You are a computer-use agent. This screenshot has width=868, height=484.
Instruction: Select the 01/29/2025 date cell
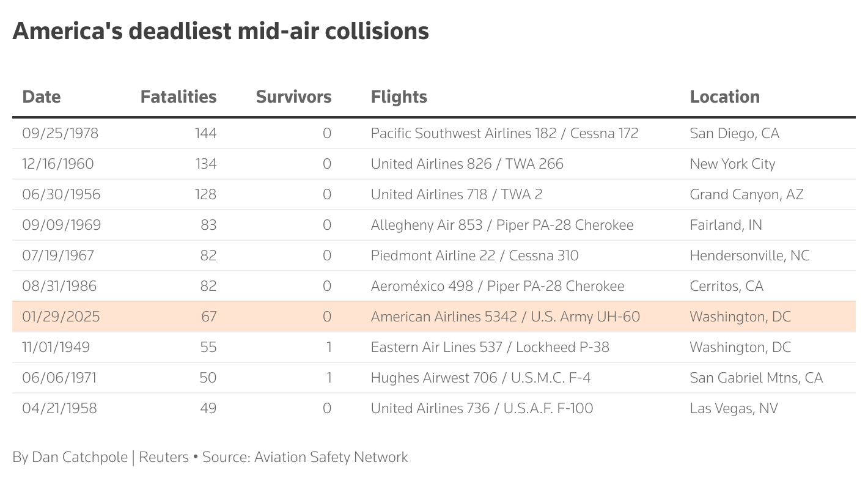tap(61, 317)
